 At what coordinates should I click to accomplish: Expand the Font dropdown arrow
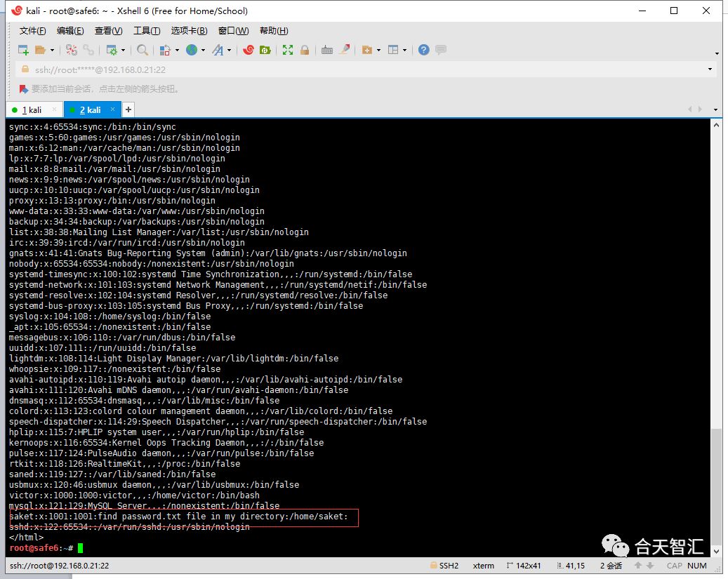[x=229, y=50]
